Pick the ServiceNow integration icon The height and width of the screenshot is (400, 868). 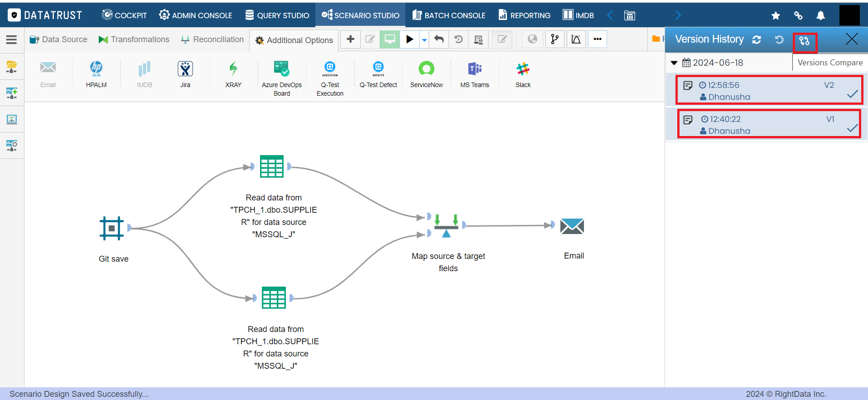click(426, 69)
